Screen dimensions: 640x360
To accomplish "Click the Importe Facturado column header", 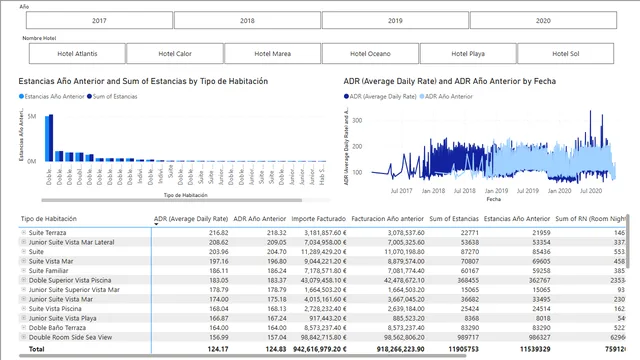I will point(318,219).
